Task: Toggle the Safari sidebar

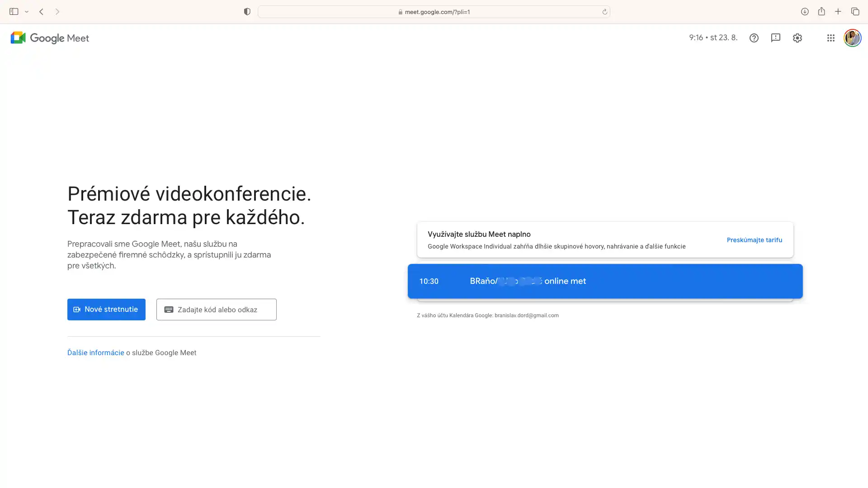Action: pyautogui.click(x=14, y=11)
